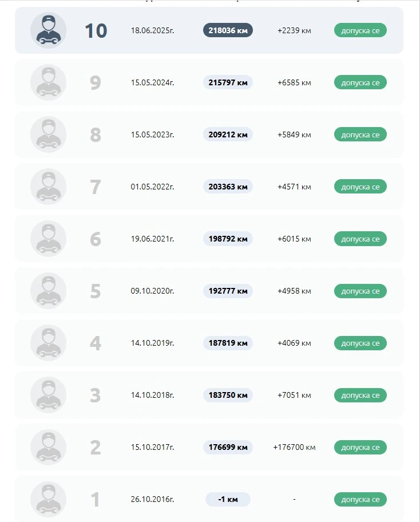Click 'допуска се' status for 14.10.2019
This screenshot has width=420, height=522.
point(360,343)
